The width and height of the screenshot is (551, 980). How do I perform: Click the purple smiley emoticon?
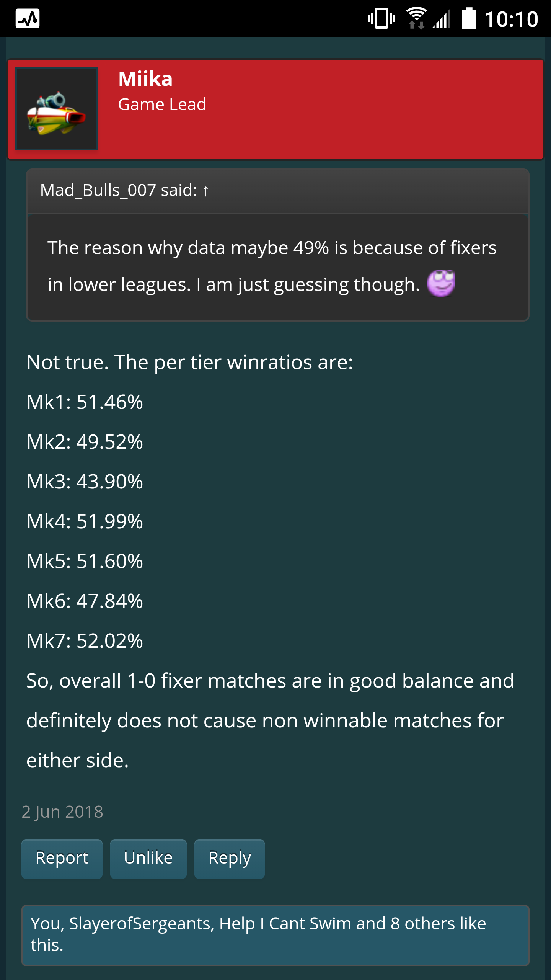[440, 283]
